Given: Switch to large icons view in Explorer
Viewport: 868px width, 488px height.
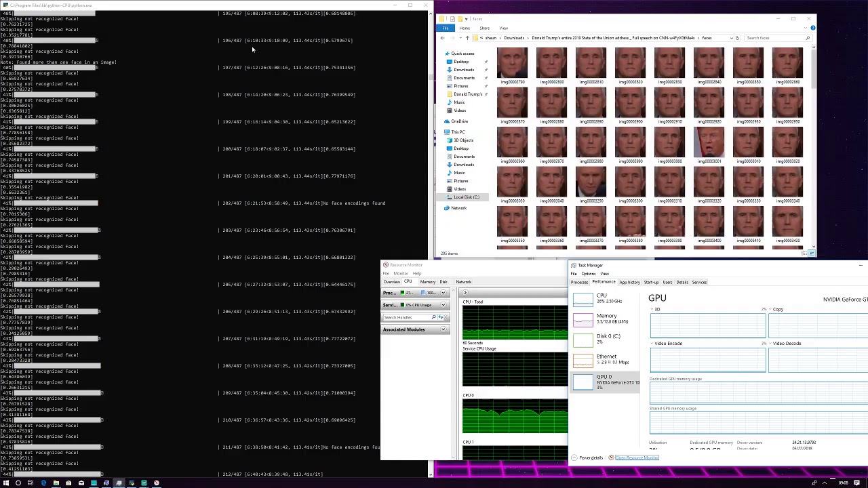Looking at the screenshot, I should pyautogui.click(x=812, y=253).
